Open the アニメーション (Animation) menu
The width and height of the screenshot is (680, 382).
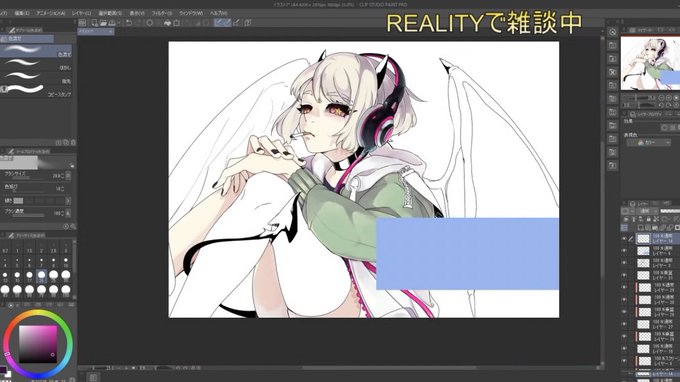(50, 13)
